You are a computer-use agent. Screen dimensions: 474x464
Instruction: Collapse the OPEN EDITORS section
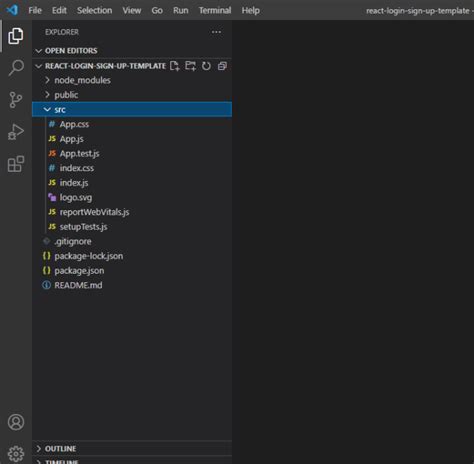(x=132, y=51)
